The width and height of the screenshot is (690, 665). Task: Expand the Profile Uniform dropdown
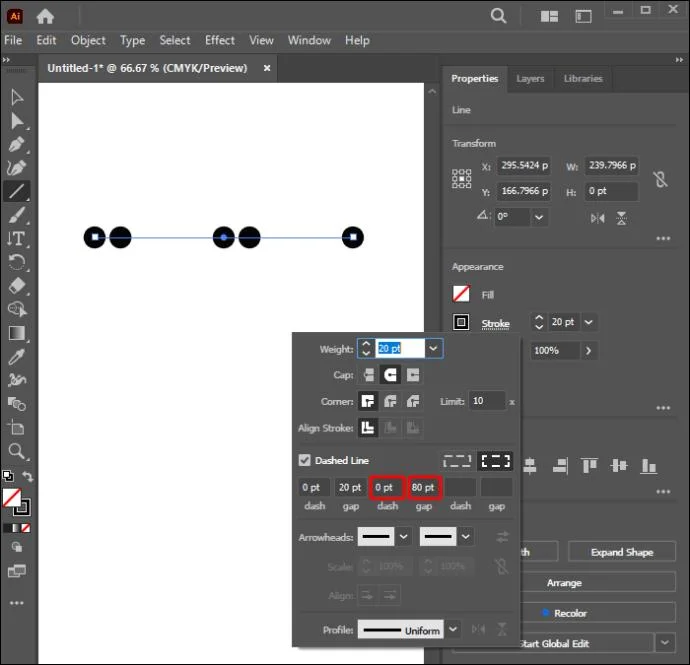tap(453, 629)
